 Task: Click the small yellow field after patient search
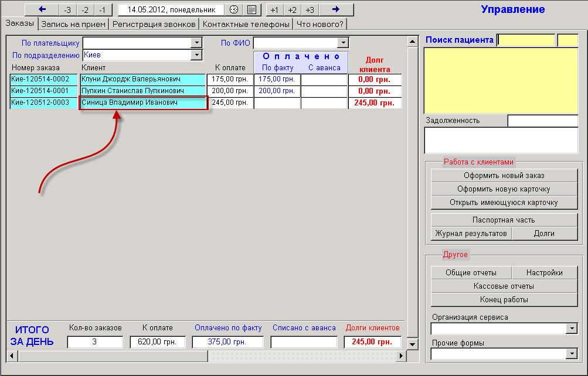567,40
